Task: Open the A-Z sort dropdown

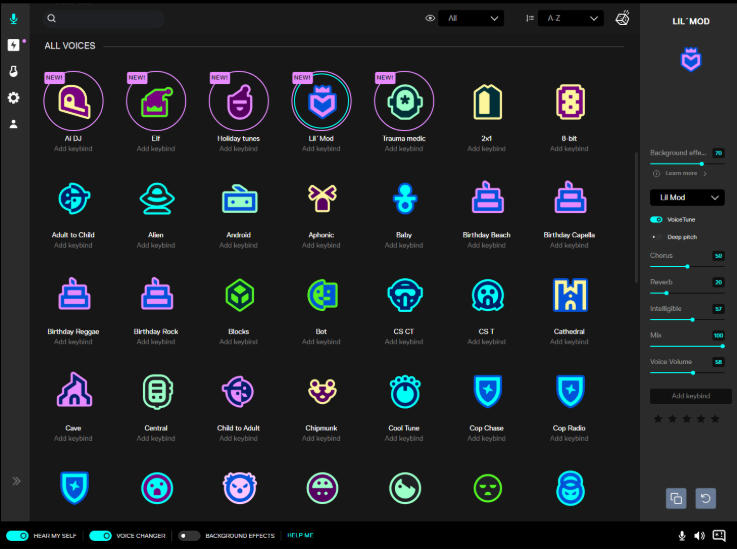Action: (571, 18)
